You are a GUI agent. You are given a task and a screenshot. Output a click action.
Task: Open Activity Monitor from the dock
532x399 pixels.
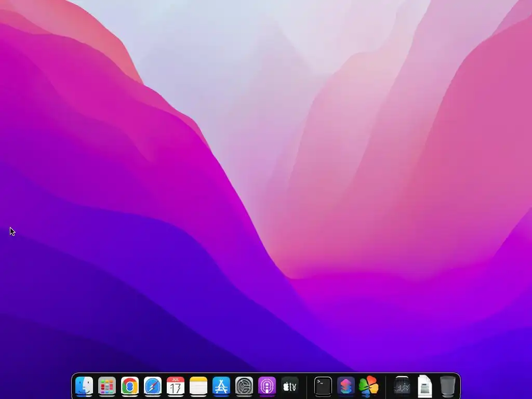tap(402, 386)
